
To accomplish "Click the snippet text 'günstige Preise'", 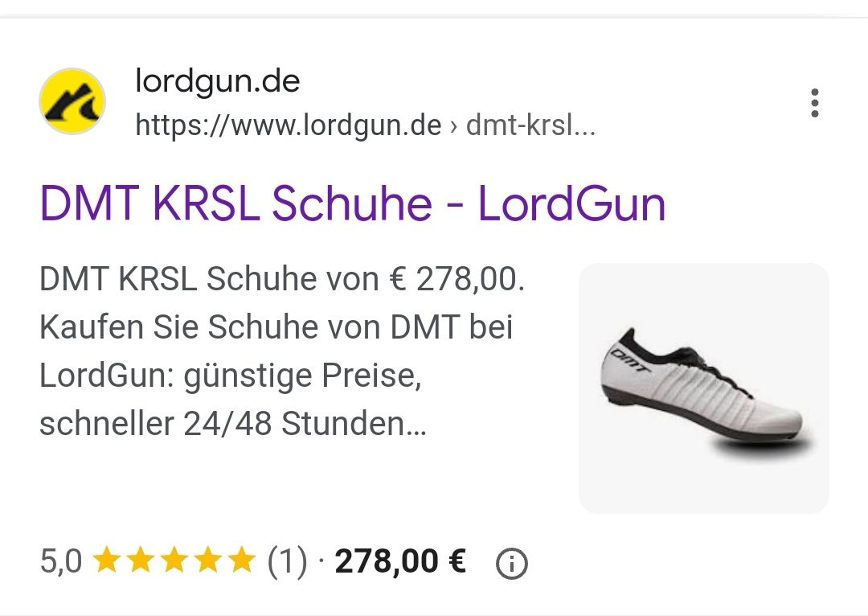I will click(x=302, y=376).
